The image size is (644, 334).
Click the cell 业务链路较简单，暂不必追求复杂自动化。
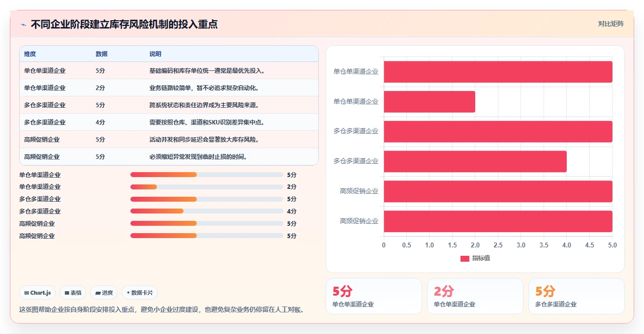204,88
